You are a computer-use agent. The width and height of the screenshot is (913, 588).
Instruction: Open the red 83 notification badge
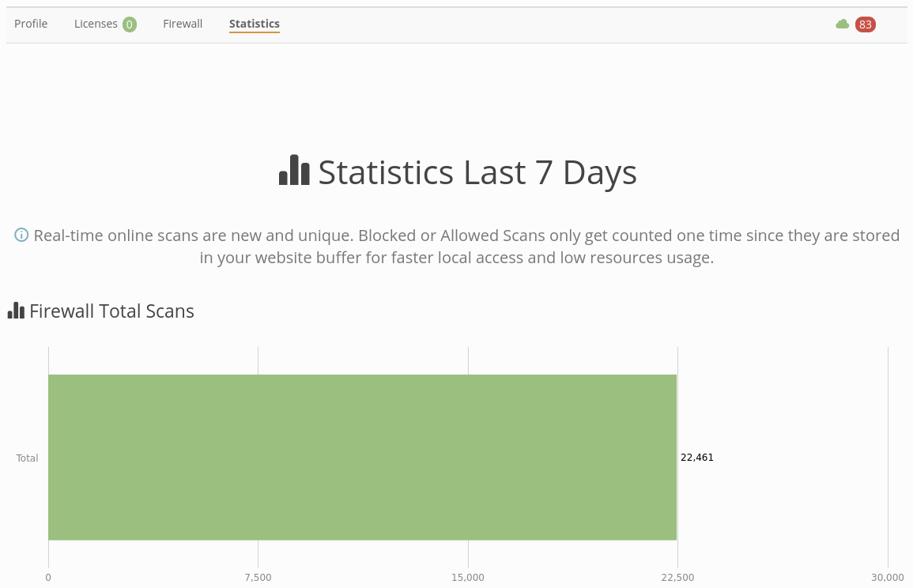point(865,24)
